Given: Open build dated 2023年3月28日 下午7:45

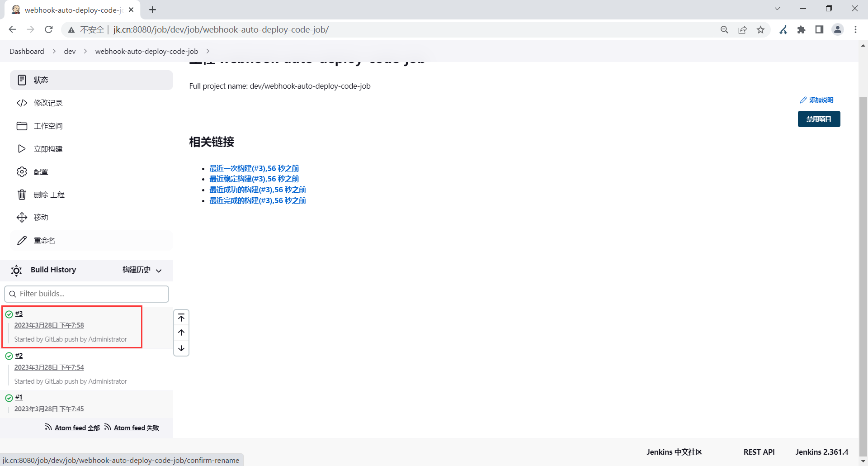Looking at the screenshot, I should (x=49, y=409).
